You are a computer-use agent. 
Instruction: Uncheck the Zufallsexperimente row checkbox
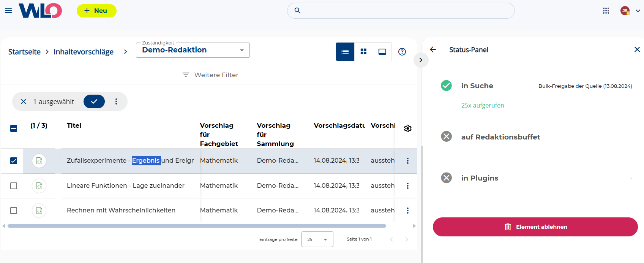click(14, 161)
